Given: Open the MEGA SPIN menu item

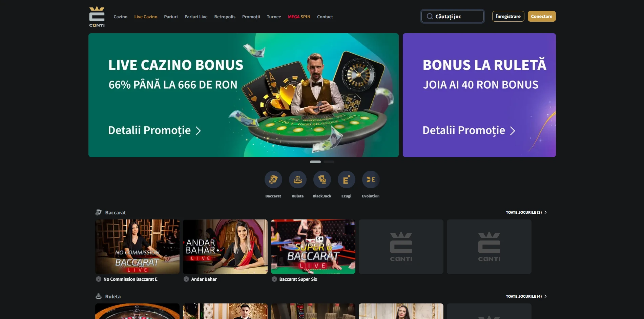Looking at the screenshot, I should coord(299,17).
